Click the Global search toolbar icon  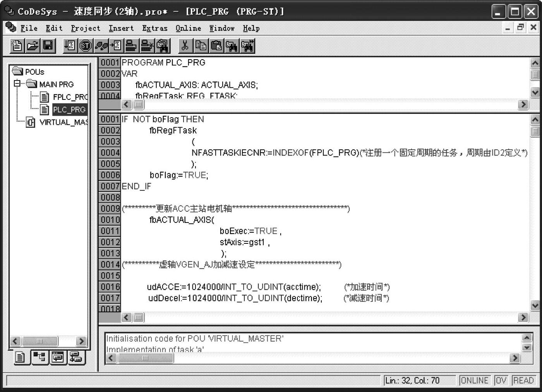163,46
